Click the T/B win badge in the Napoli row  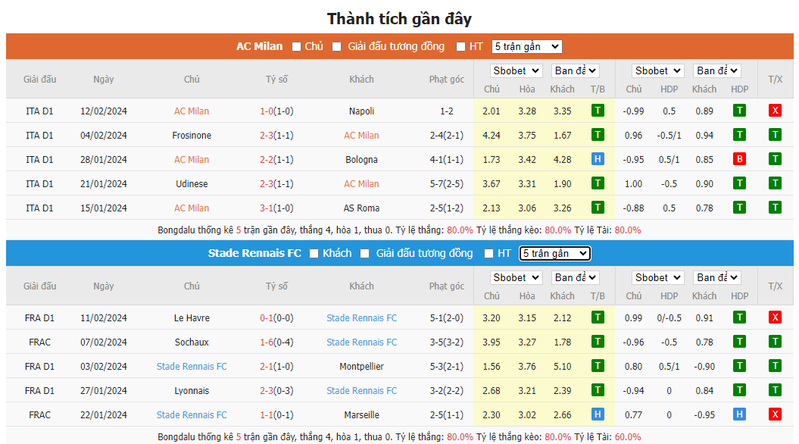tap(598, 111)
